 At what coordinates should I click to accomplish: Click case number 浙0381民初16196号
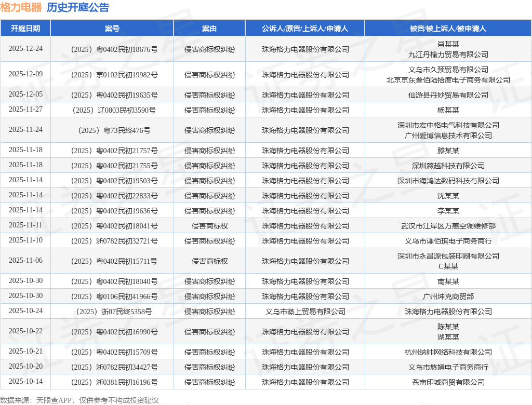114,382
